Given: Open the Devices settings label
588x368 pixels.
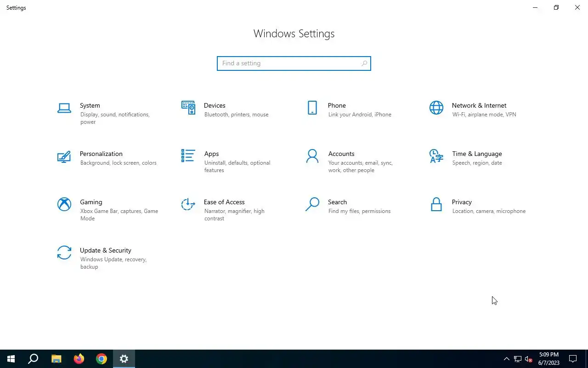Looking at the screenshot, I should 215,105.
